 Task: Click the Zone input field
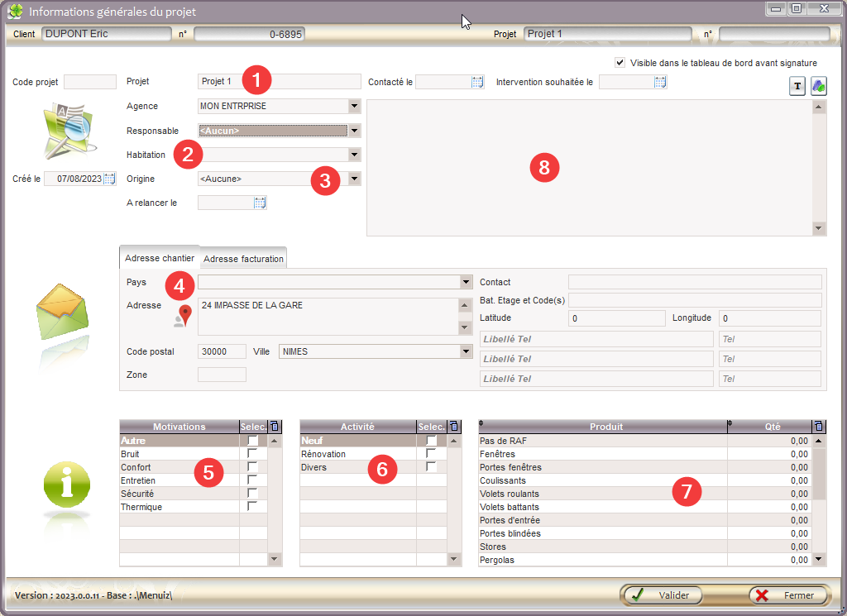(x=222, y=375)
